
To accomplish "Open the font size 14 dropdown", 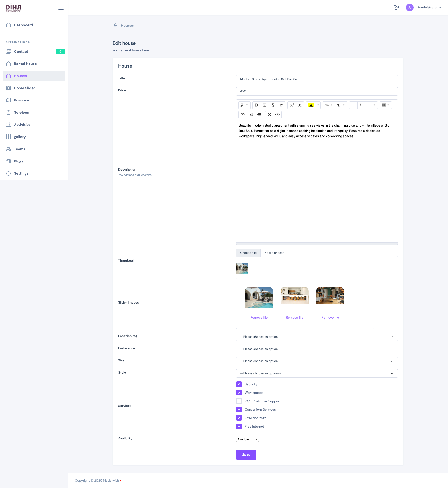I will click(328, 105).
